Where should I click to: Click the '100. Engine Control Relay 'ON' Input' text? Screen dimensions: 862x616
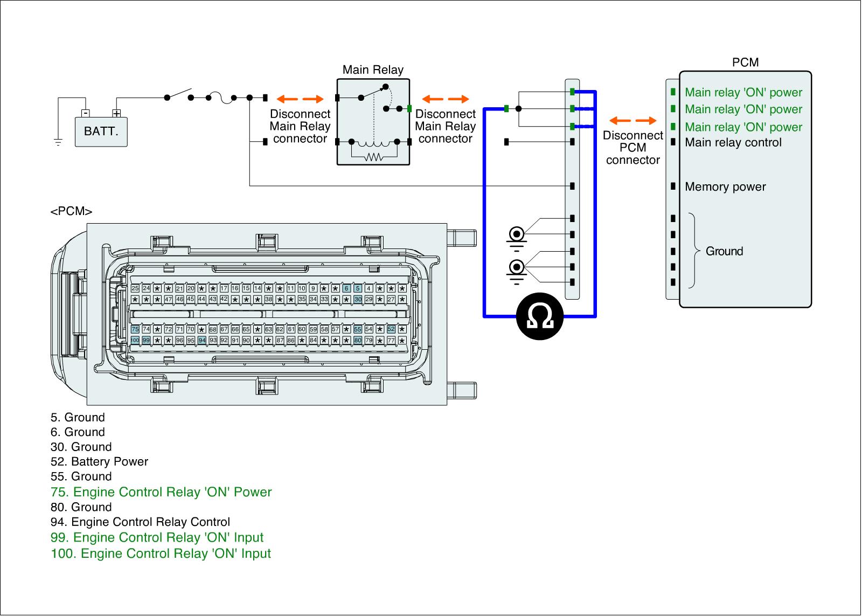[x=161, y=553]
